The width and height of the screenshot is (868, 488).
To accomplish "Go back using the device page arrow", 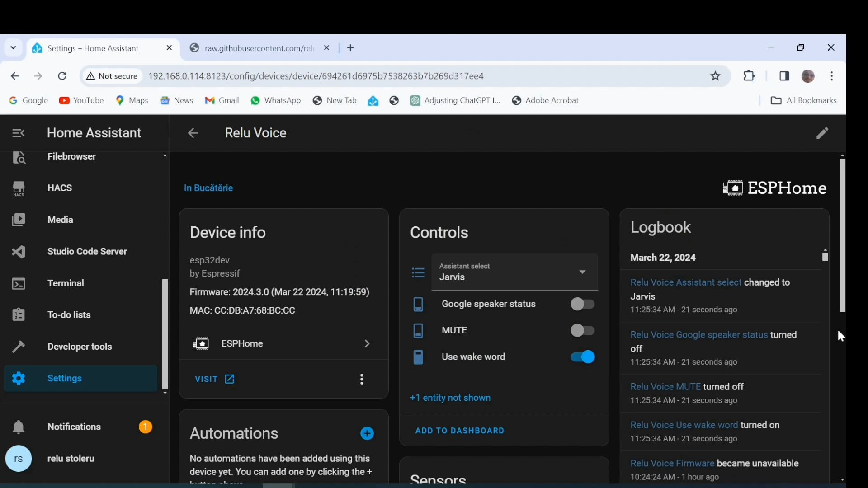I will (x=193, y=133).
